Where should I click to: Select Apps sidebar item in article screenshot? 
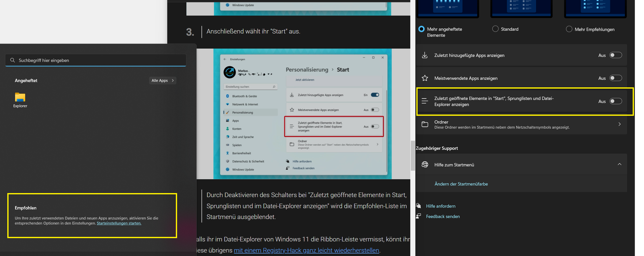point(250,121)
